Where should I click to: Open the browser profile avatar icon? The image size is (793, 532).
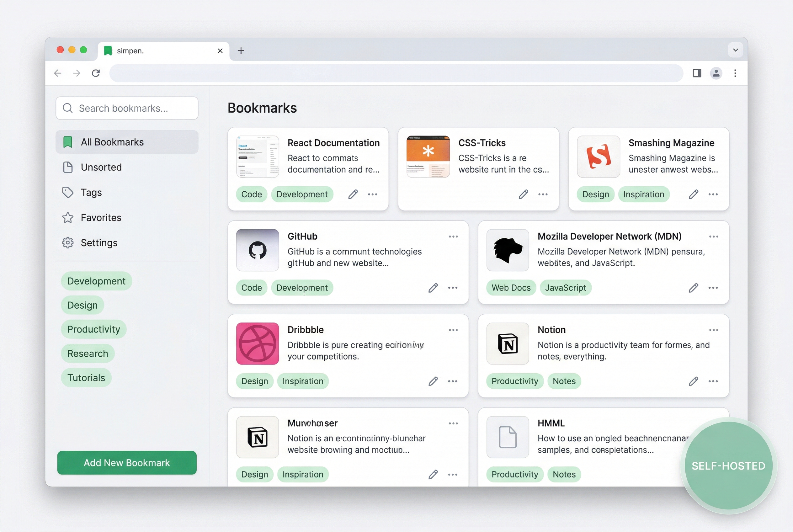[x=716, y=73]
